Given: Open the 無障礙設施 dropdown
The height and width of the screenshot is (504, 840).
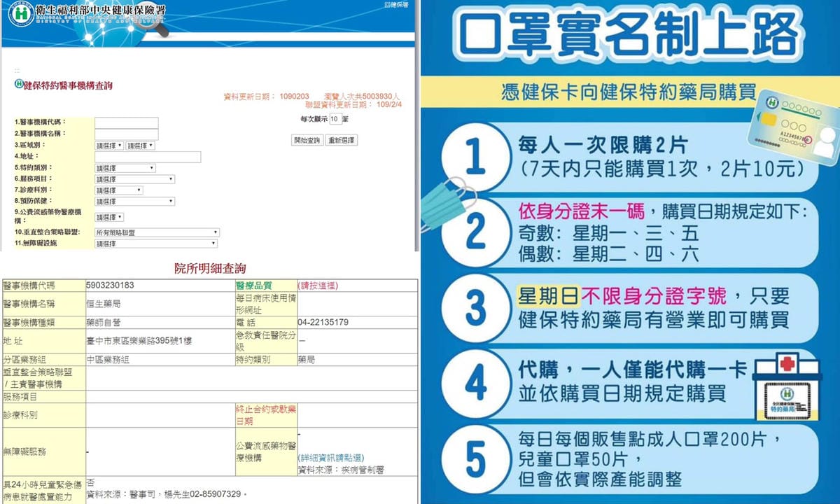Looking at the screenshot, I should [x=155, y=244].
